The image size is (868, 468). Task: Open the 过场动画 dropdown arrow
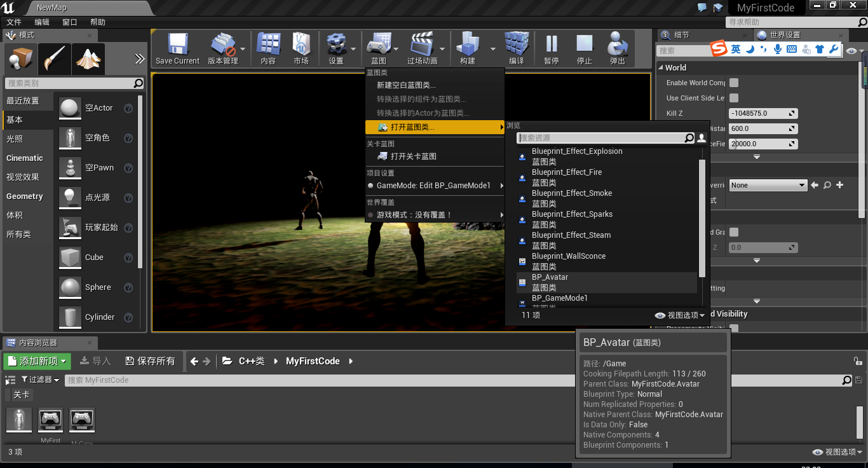pos(442,48)
